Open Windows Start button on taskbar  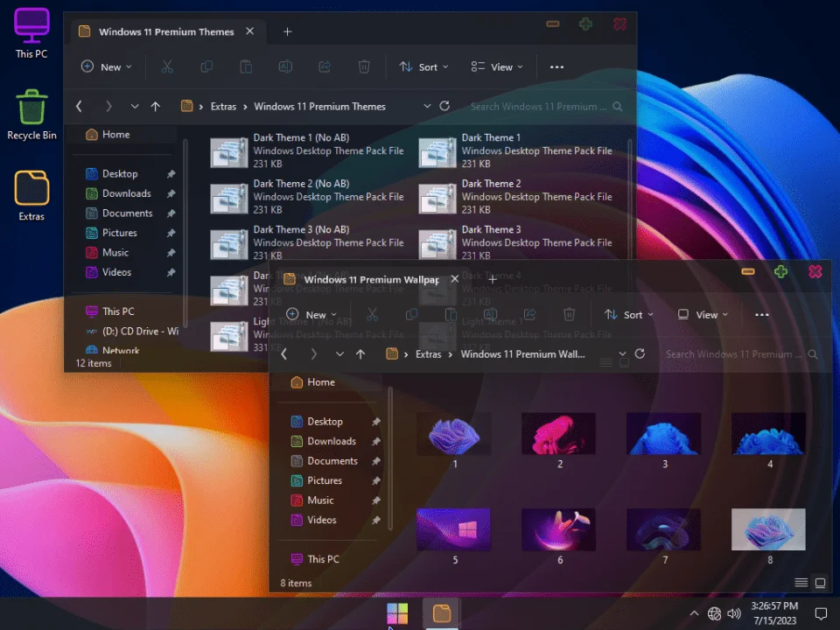(397, 614)
